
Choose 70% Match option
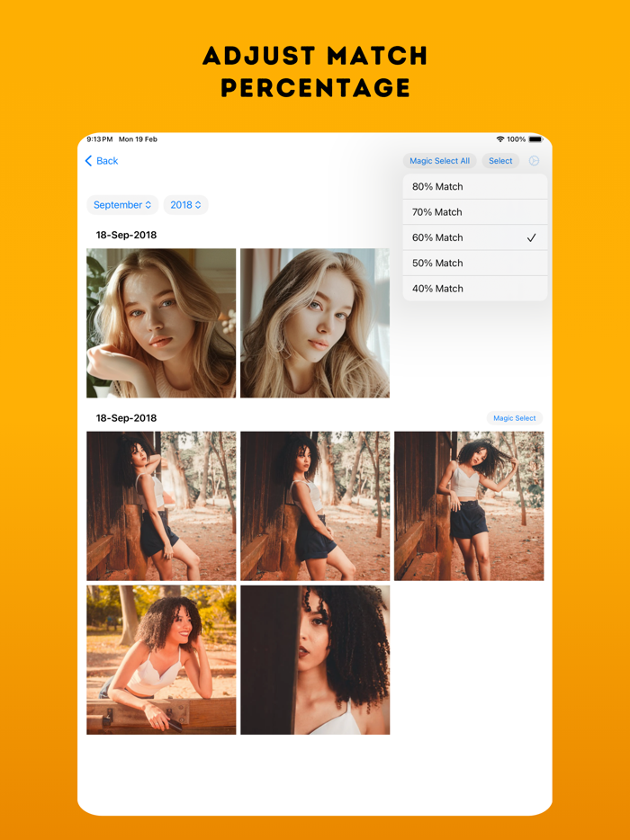[475, 212]
